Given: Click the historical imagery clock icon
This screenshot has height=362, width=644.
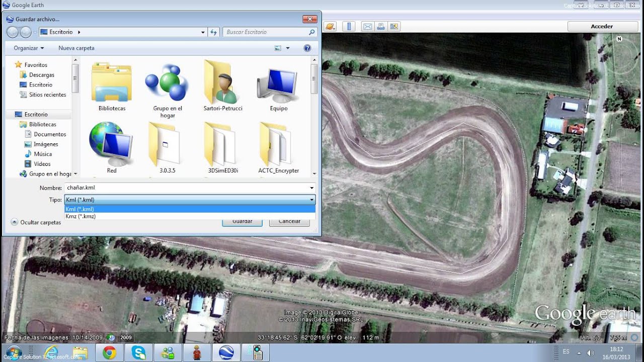Looking at the screenshot, I should 111,337.
